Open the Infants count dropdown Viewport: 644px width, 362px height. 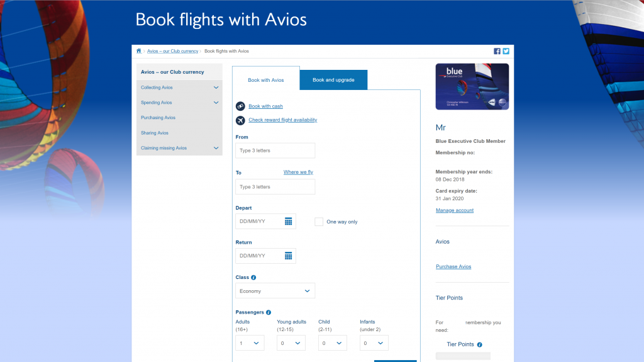[x=374, y=343]
